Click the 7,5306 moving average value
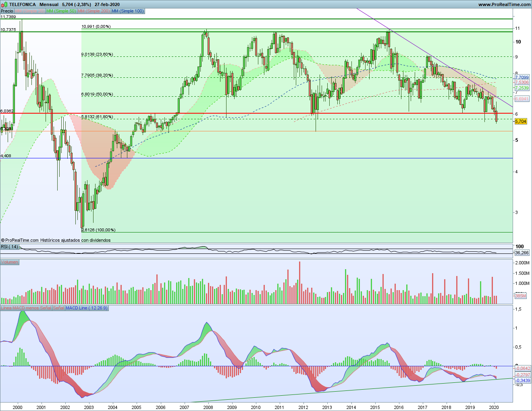This screenshot has height=411, width=532. tap(522, 82)
